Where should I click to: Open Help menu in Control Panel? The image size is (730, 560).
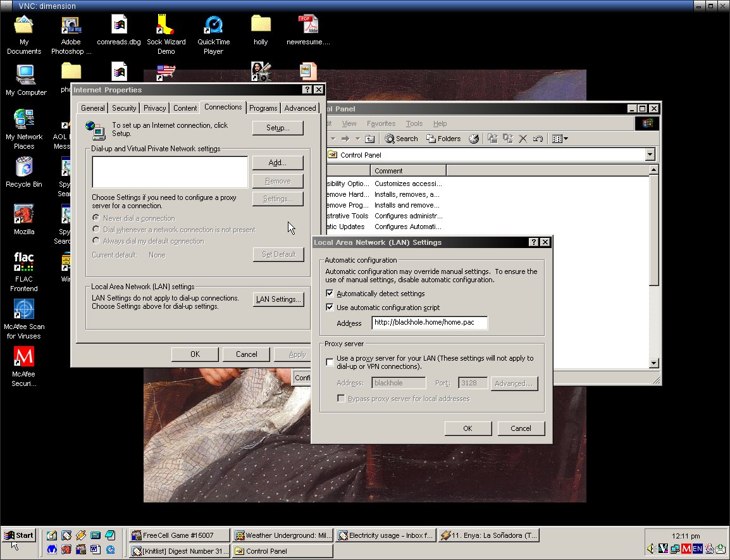(x=440, y=123)
